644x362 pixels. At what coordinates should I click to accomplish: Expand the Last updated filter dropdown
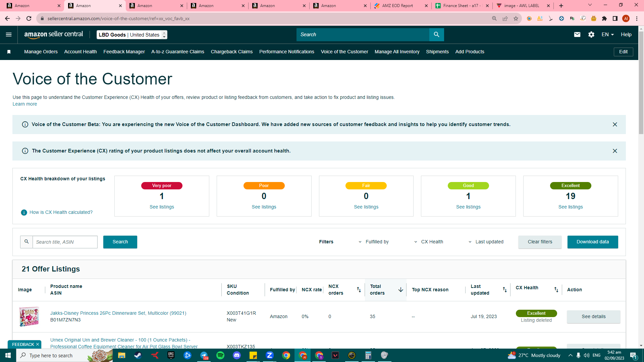pos(486,242)
